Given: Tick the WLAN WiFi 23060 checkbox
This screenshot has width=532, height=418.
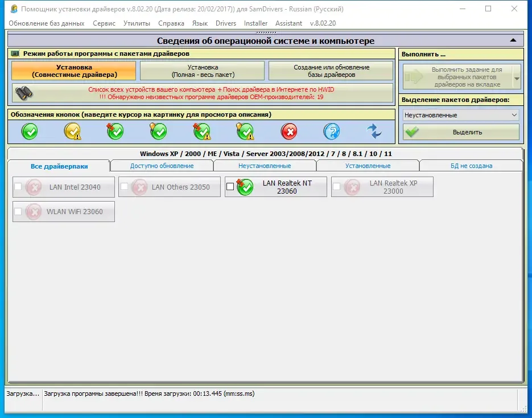Looking at the screenshot, I should [x=18, y=211].
